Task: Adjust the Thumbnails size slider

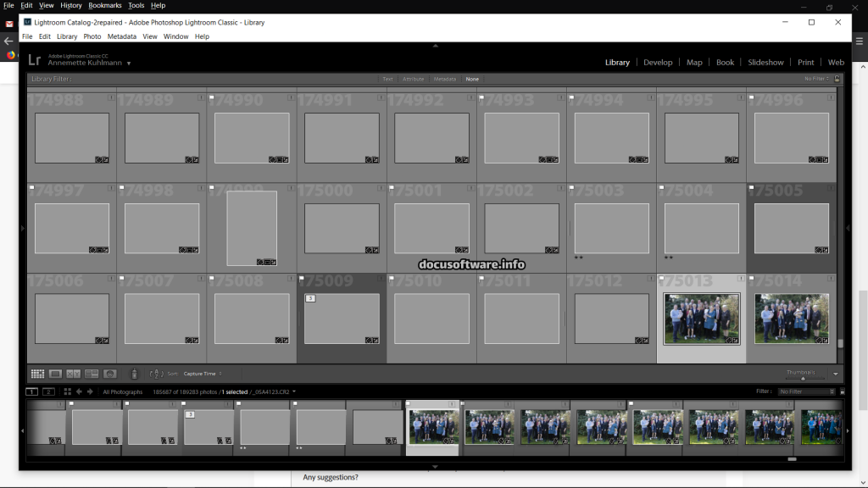Action: (x=802, y=378)
